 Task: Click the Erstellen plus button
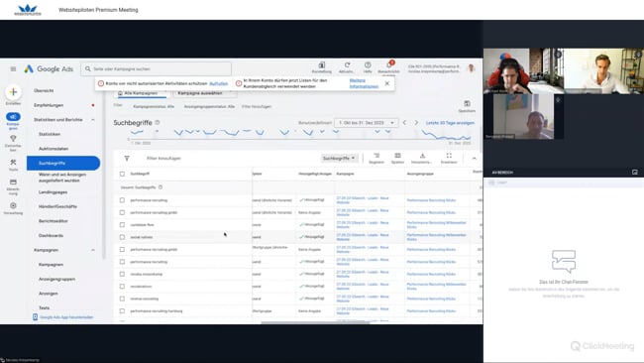(x=13, y=92)
